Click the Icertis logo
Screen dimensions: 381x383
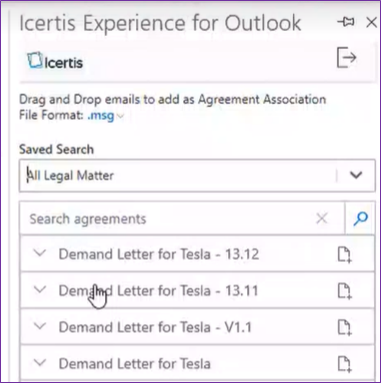coord(55,61)
